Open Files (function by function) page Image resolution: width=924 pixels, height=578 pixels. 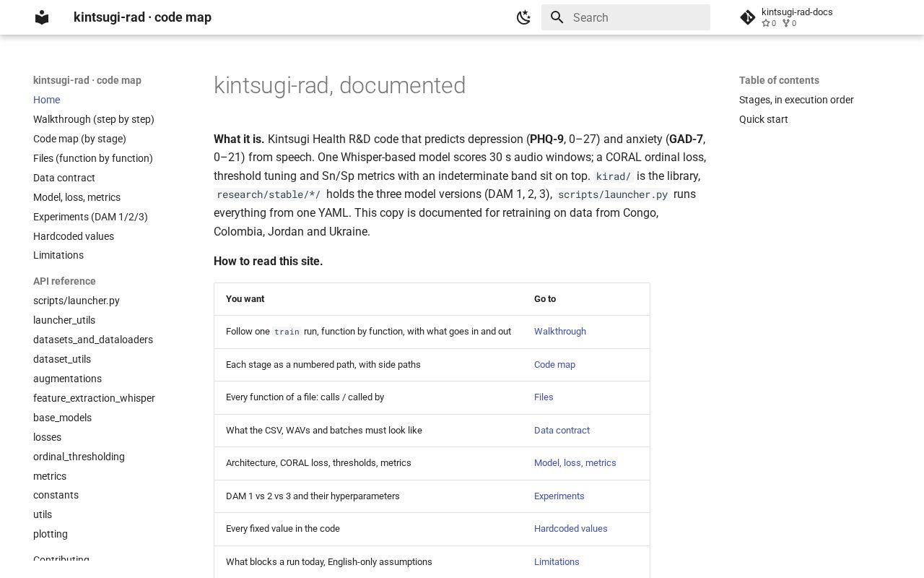click(x=93, y=158)
